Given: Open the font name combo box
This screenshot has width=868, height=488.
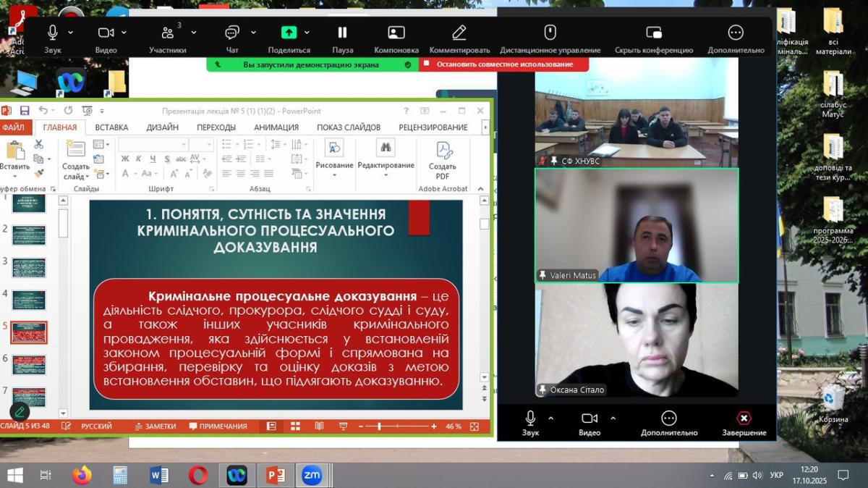Looking at the screenshot, I should (x=152, y=145).
